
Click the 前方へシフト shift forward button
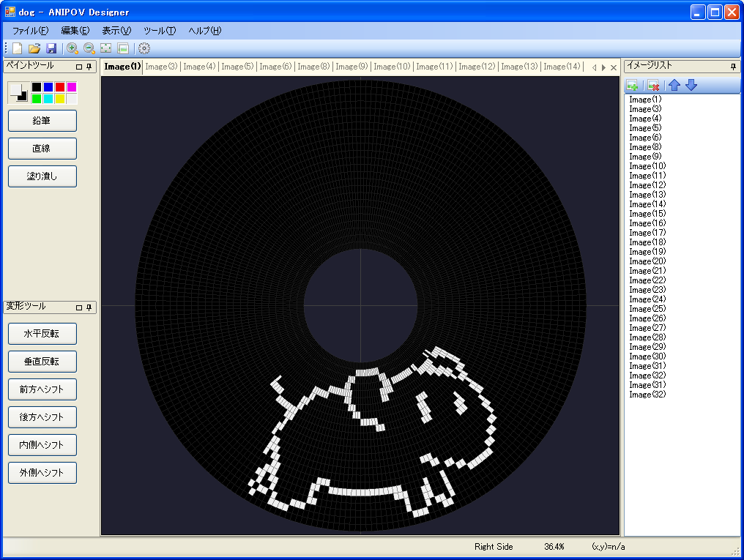point(42,389)
